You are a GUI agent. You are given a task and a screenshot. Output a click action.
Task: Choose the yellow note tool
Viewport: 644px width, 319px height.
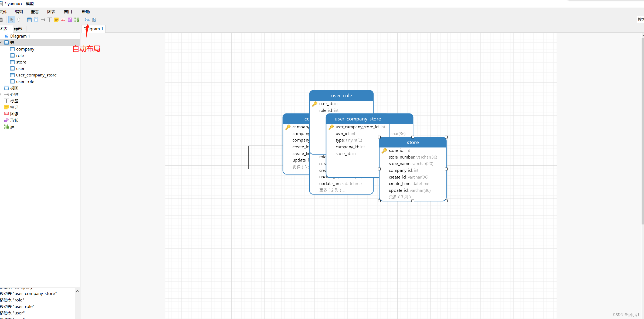[x=56, y=20]
